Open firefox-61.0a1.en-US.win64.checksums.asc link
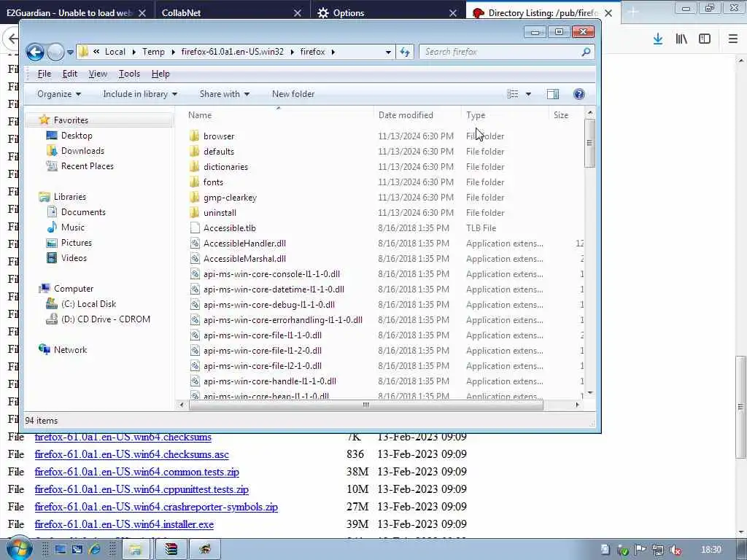Image resolution: width=747 pixels, height=560 pixels. [131, 454]
